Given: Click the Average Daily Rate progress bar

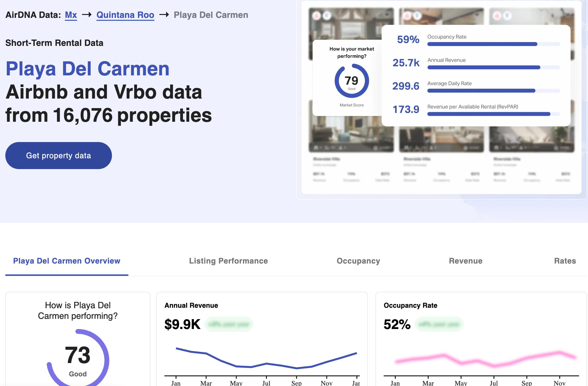Looking at the screenshot, I should click(493, 91).
